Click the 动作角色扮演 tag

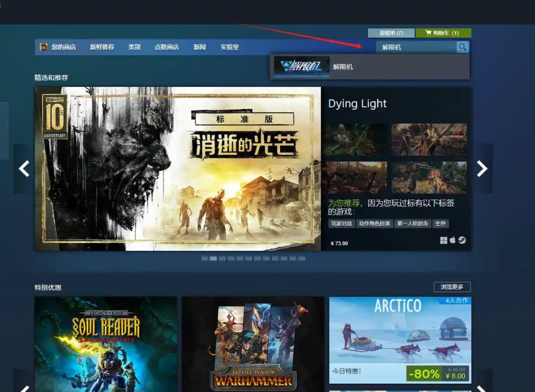pyautogui.click(x=374, y=224)
